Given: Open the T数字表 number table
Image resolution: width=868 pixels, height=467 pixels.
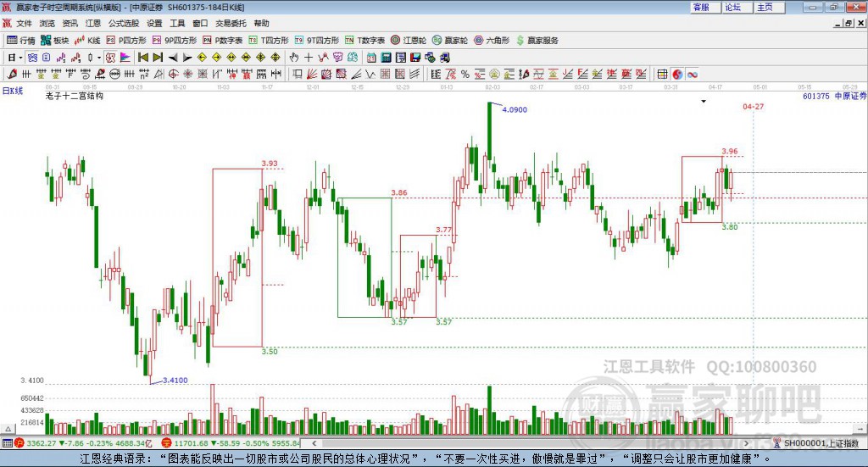Looking at the screenshot, I should tap(364, 41).
